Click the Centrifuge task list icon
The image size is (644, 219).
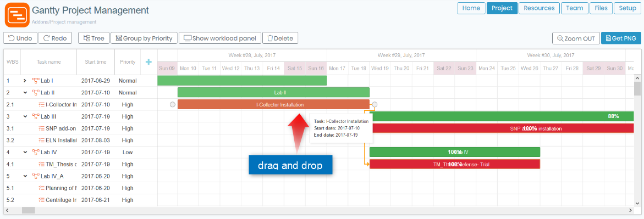41,200
